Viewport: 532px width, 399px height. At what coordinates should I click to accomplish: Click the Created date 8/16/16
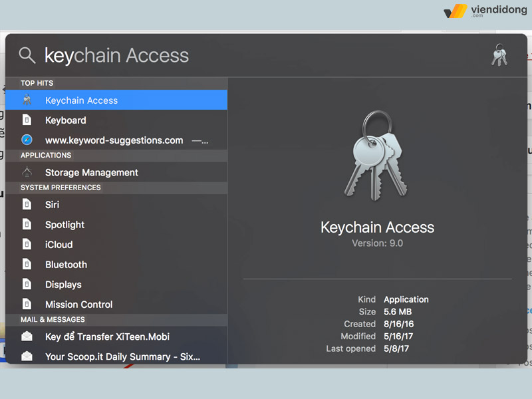398,324
